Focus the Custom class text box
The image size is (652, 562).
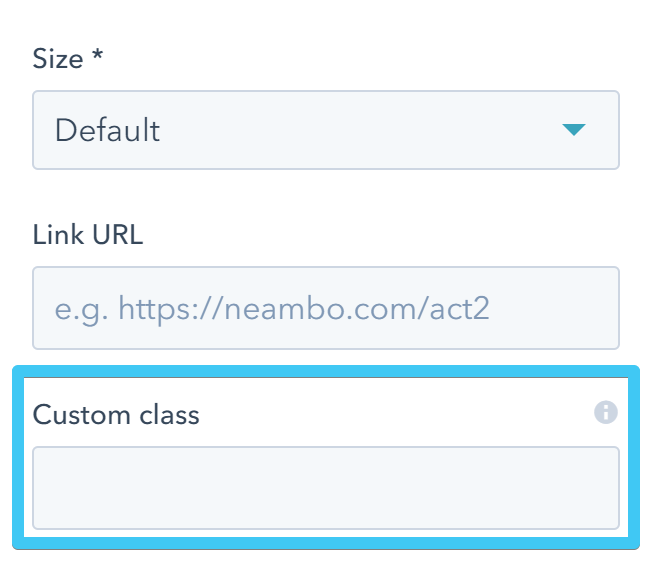(x=325, y=487)
